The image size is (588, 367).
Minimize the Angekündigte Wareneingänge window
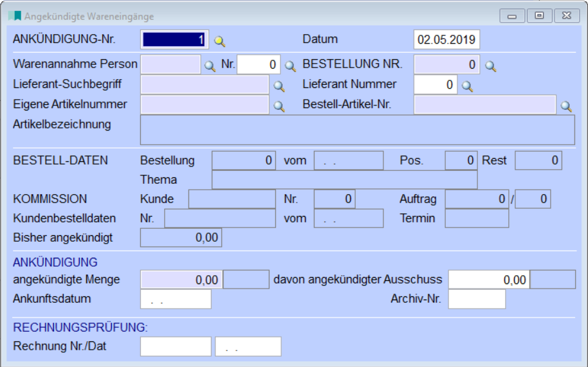point(512,15)
